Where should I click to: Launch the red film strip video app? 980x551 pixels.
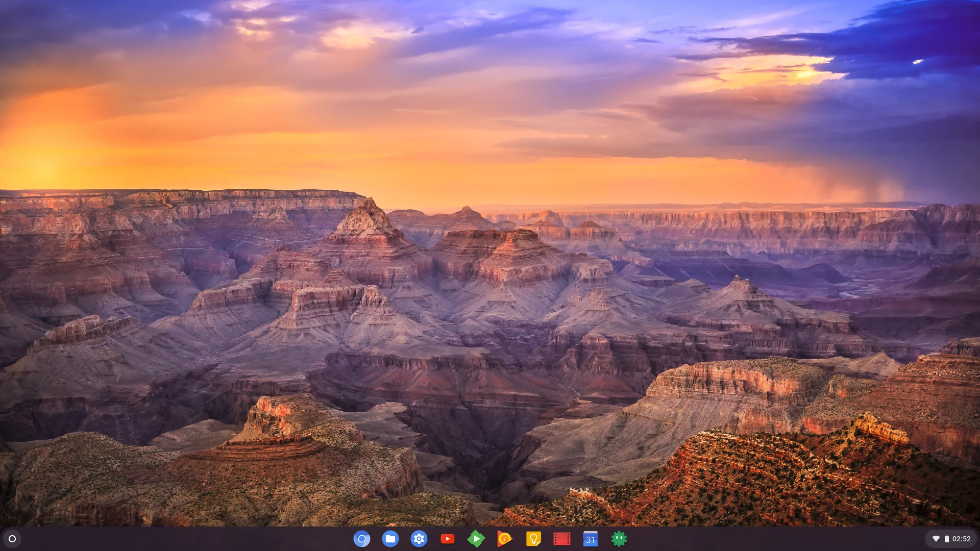(x=562, y=539)
